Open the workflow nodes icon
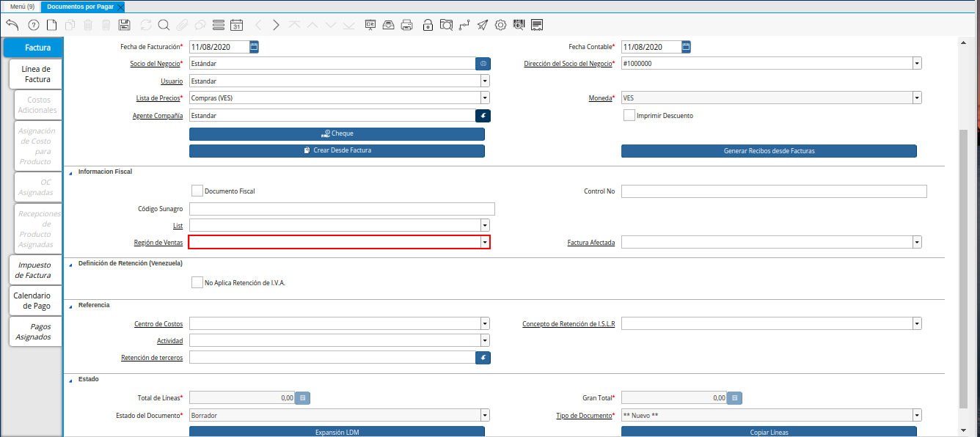The height and width of the screenshot is (437, 980). click(464, 25)
